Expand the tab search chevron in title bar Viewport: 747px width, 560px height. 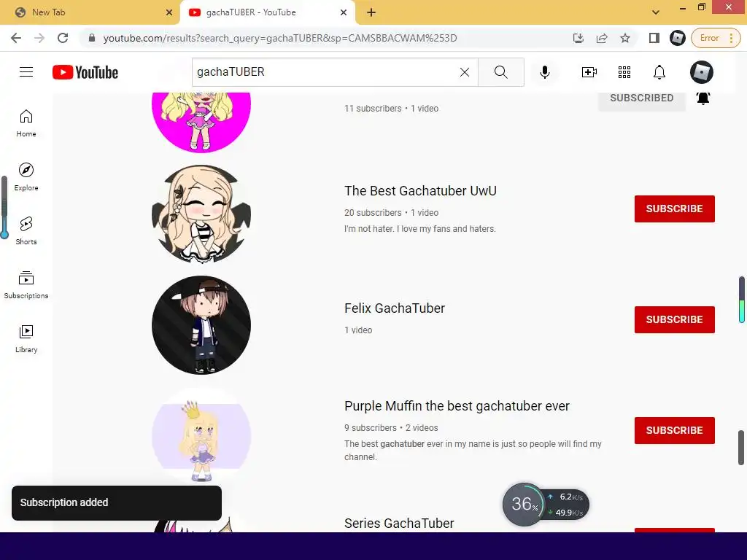[x=656, y=12]
